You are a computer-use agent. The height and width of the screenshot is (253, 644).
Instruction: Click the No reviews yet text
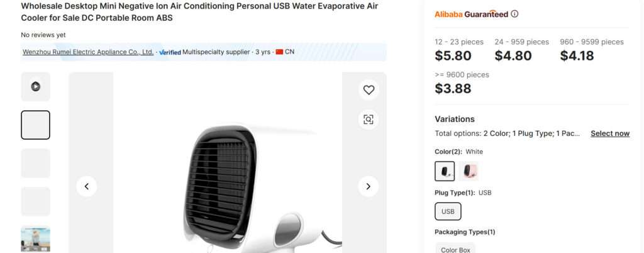point(43,35)
